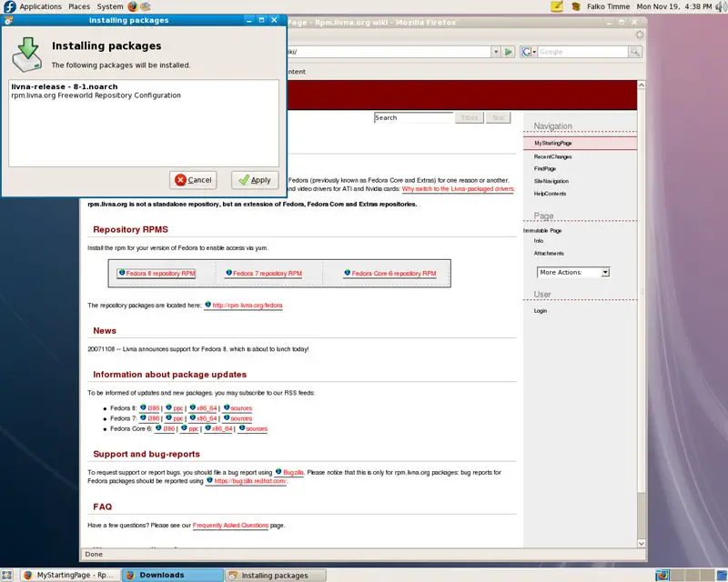This screenshot has height=582, width=728.
Task: Click the magnifier search icon in Firefox
Action: point(634,52)
